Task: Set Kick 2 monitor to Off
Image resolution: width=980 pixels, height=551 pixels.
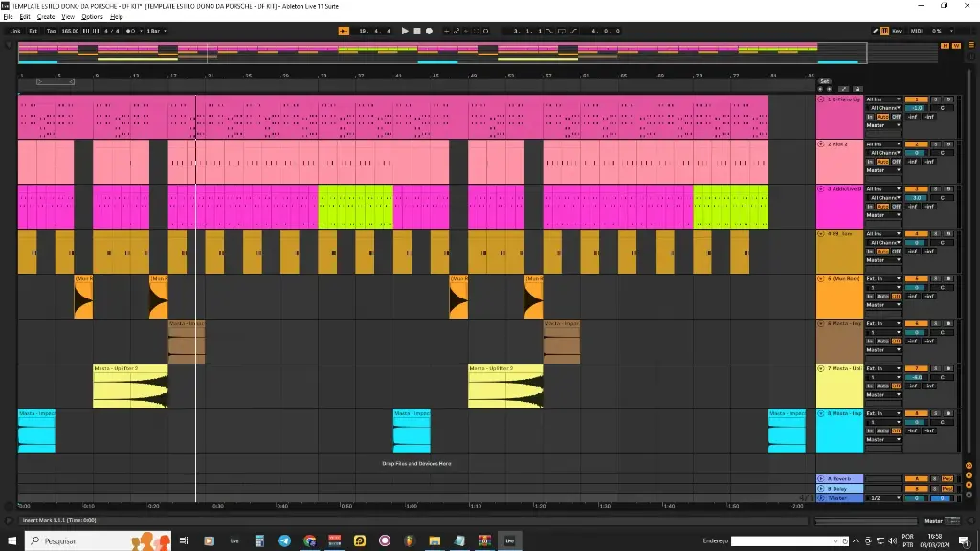Action: [x=896, y=162]
